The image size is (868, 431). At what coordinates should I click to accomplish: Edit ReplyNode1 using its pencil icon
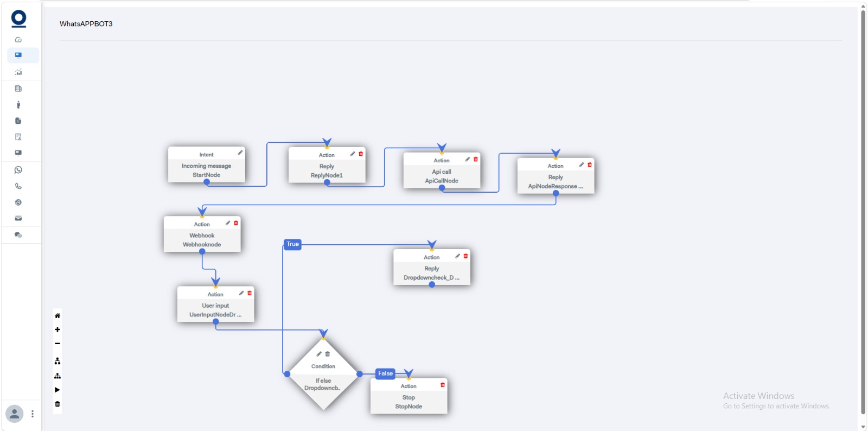tap(353, 154)
